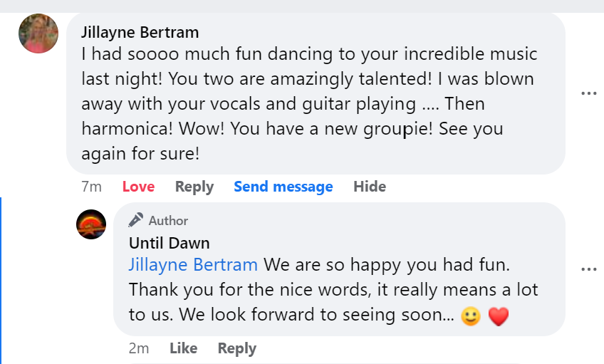Click the 7m timestamp
This screenshot has width=604, height=364.
coord(91,187)
